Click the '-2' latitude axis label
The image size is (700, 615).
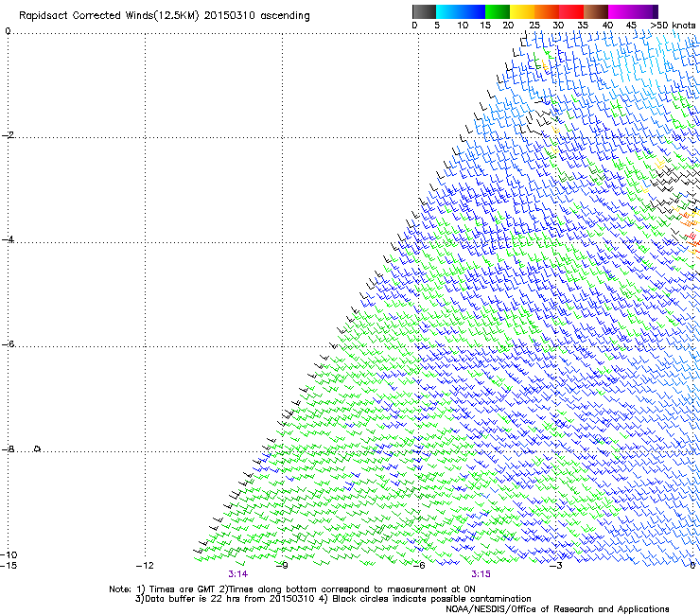click(x=8, y=135)
